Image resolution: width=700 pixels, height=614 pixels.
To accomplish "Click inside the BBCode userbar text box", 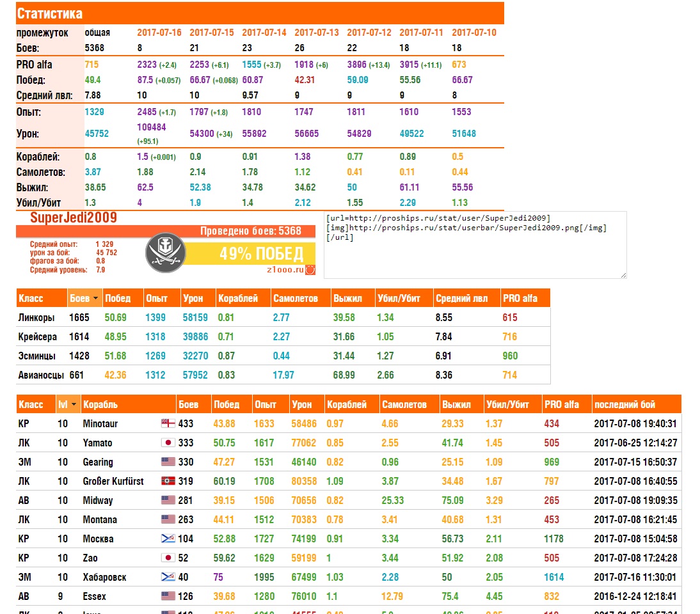I will pos(475,245).
